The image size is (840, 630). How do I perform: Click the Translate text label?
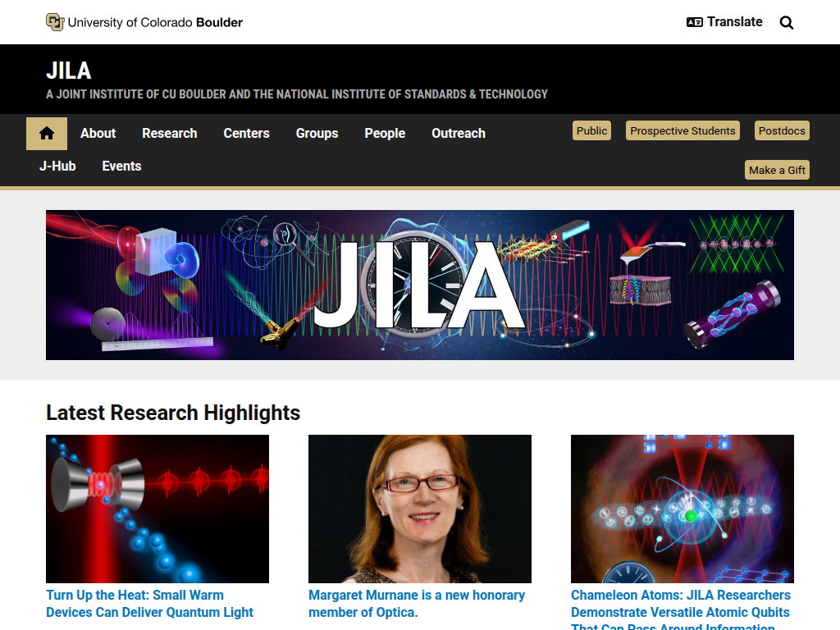(734, 22)
